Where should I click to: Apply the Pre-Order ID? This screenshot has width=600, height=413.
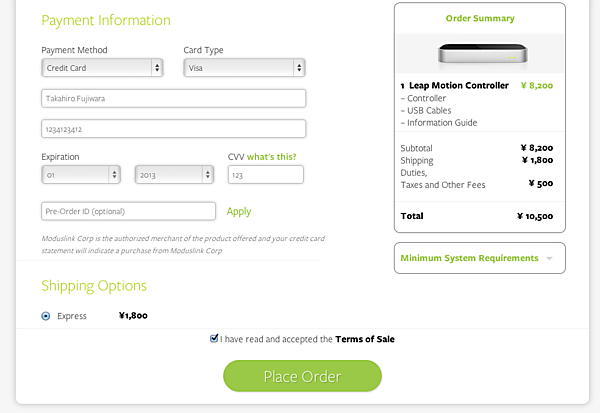pos(239,211)
